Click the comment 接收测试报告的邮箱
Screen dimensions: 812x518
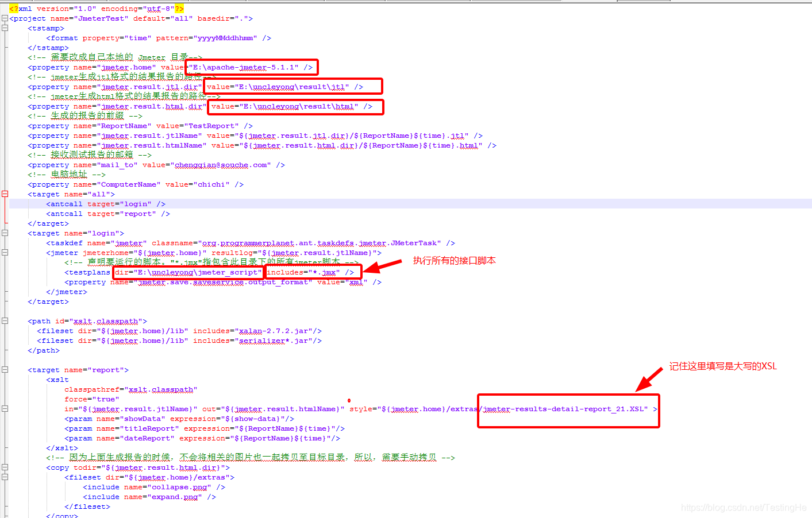[90, 155]
